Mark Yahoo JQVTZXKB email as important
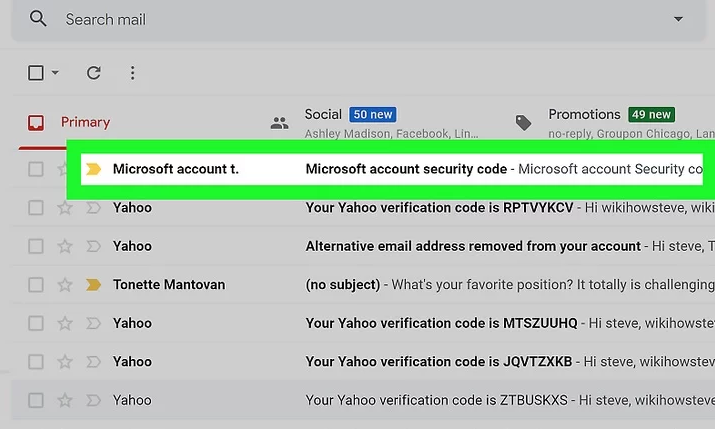 (93, 362)
